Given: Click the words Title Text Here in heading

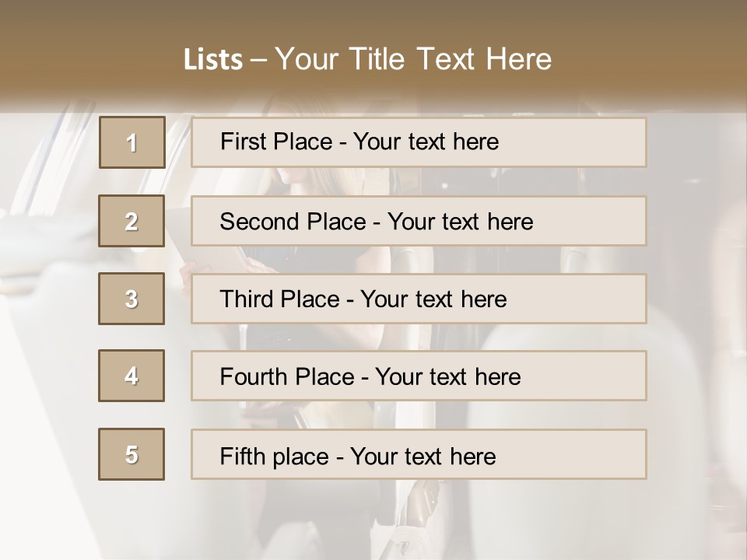Looking at the screenshot, I should tap(451, 59).
